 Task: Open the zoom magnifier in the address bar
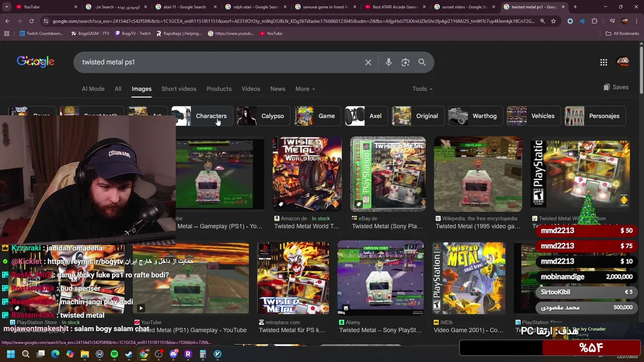542,21
